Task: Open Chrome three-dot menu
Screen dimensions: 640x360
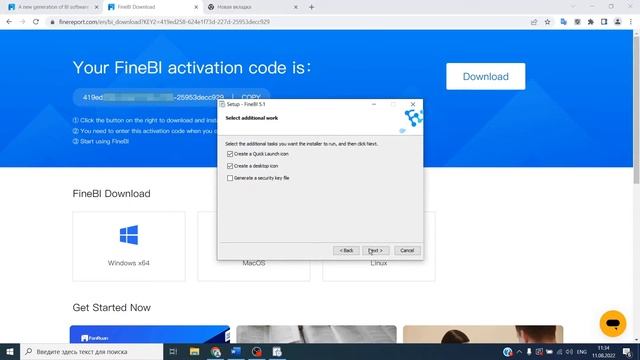Action: point(631,22)
